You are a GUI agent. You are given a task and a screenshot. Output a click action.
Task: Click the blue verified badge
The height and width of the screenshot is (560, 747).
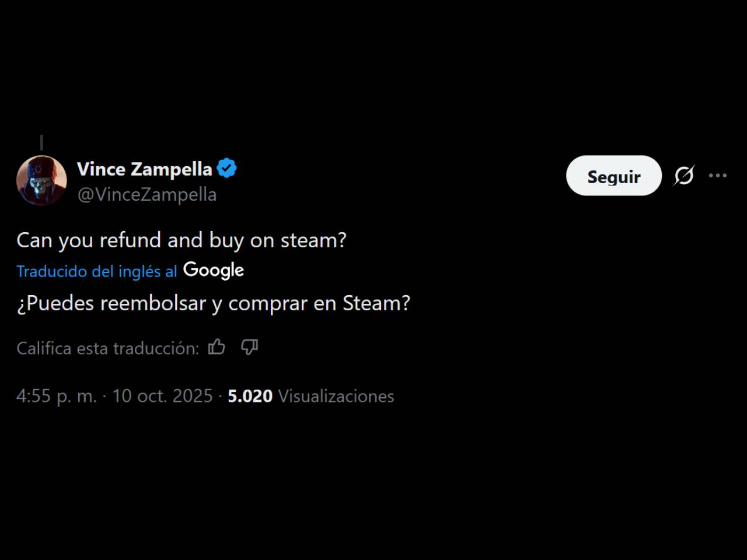[226, 169]
